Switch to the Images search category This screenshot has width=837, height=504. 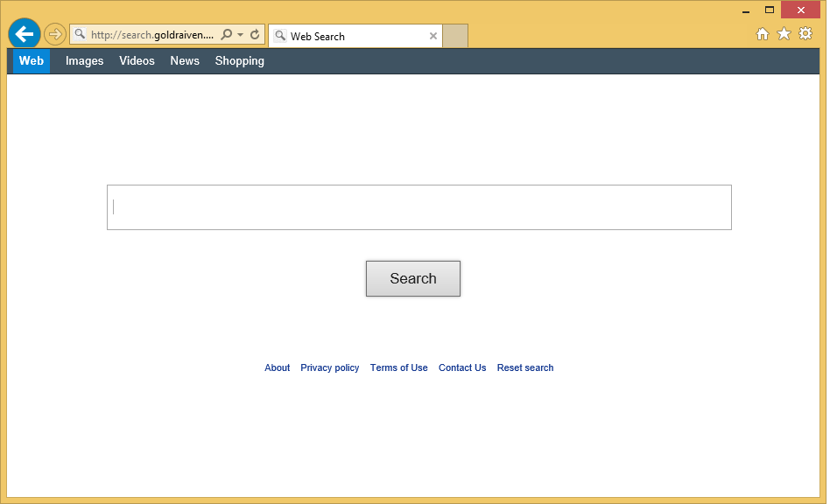[x=84, y=61]
